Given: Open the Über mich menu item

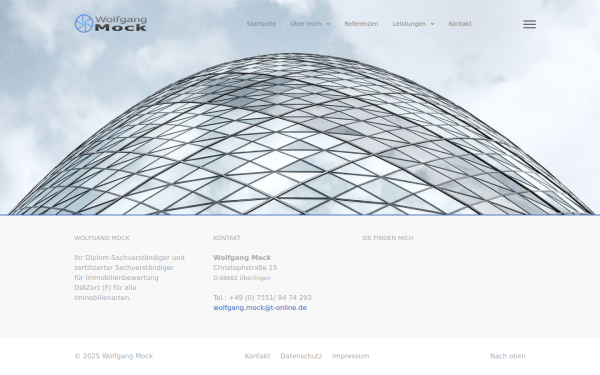Looking at the screenshot, I should (306, 24).
